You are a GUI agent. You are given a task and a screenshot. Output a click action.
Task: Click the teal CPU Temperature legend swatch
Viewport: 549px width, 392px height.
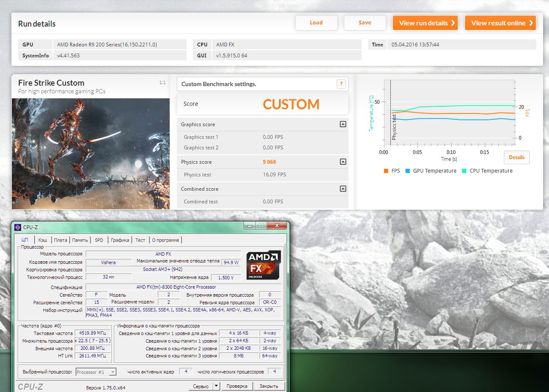(464, 171)
